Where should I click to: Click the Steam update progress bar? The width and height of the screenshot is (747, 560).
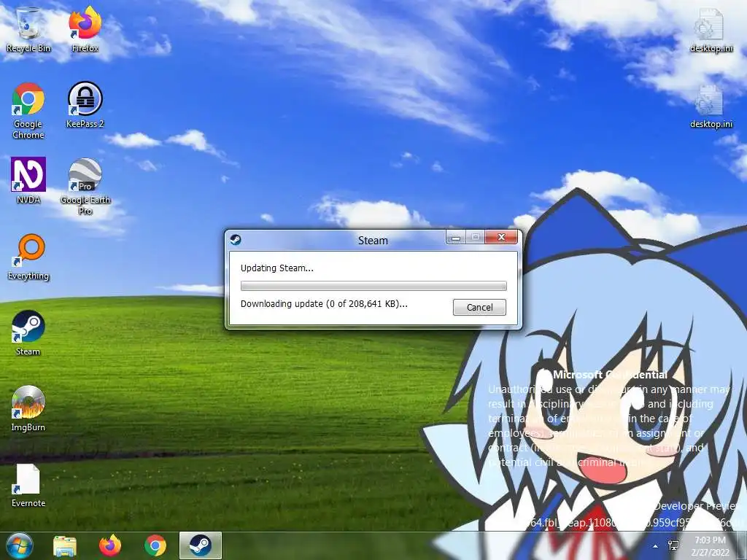coord(373,286)
